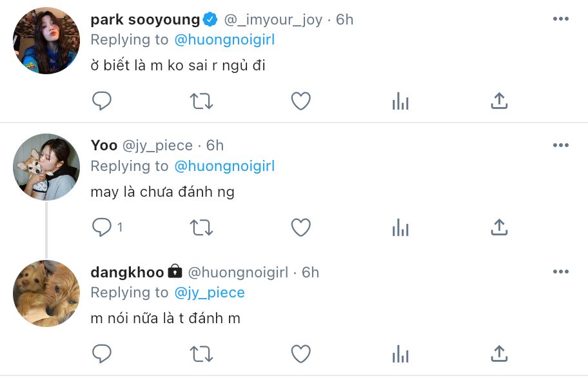Viewport: 588px width, 378px height.
Task: View analytics for park sooyoung's tweet
Action: click(400, 101)
